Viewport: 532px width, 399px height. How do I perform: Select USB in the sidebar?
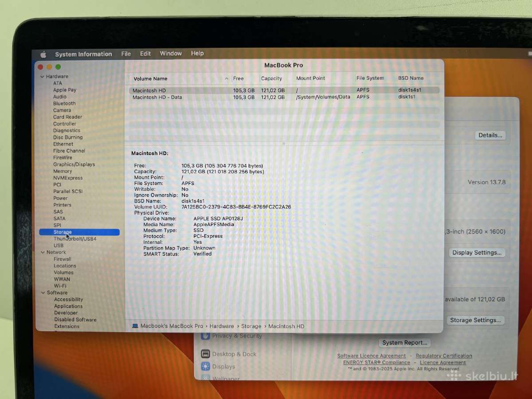point(59,246)
